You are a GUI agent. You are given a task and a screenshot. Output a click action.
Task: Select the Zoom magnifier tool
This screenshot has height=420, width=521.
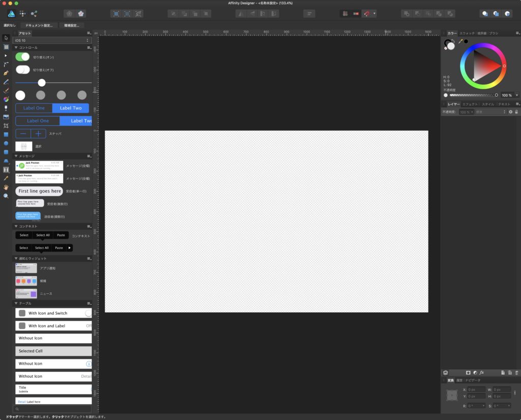[x=6, y=196]
